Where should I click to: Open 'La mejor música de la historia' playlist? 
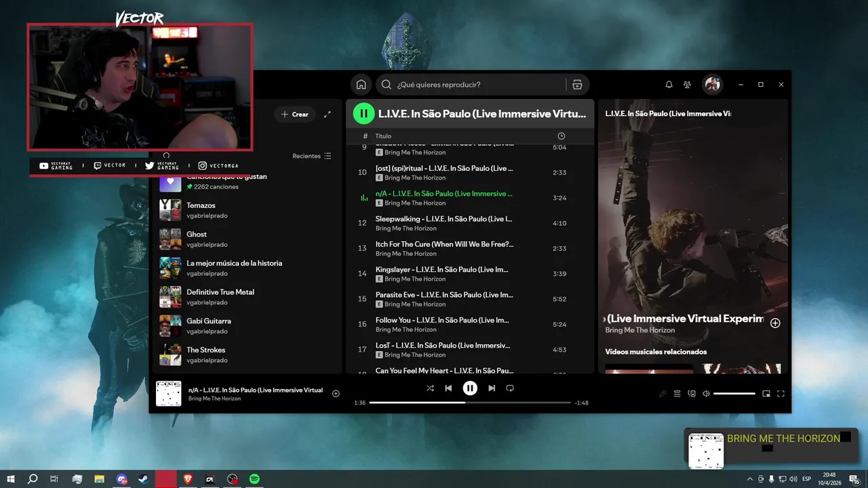click(248, 268)
